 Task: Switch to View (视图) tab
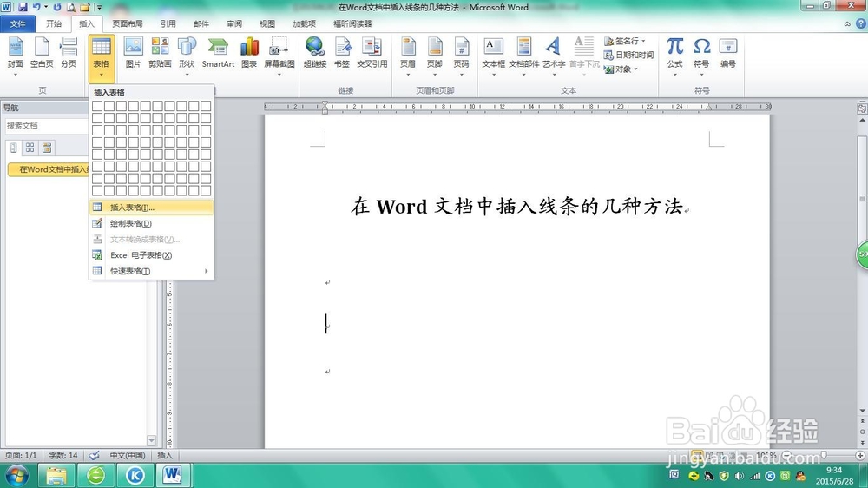[x=267, y=23]
